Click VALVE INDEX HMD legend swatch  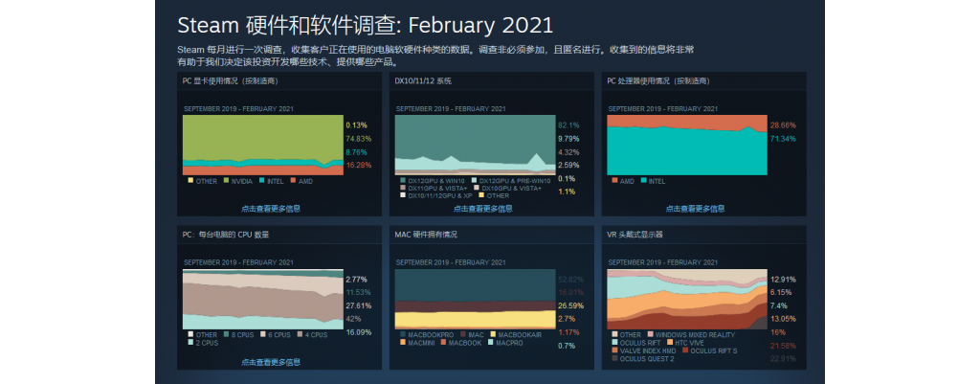[614, 350]
